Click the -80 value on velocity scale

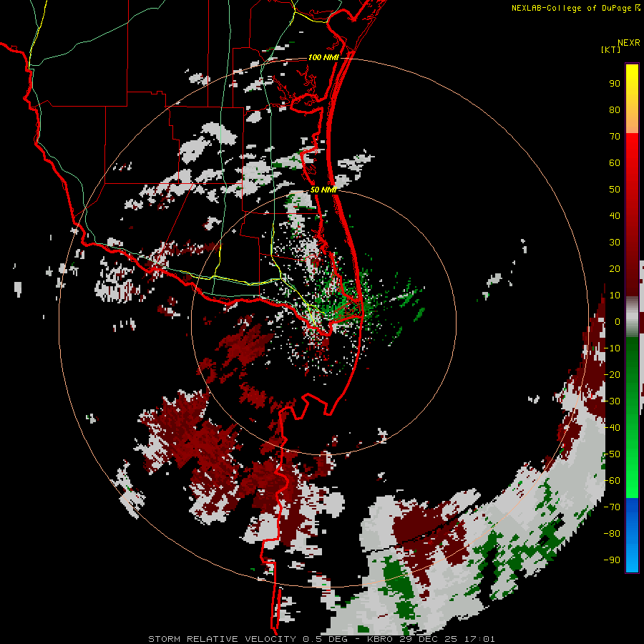(x=612, y=534)
